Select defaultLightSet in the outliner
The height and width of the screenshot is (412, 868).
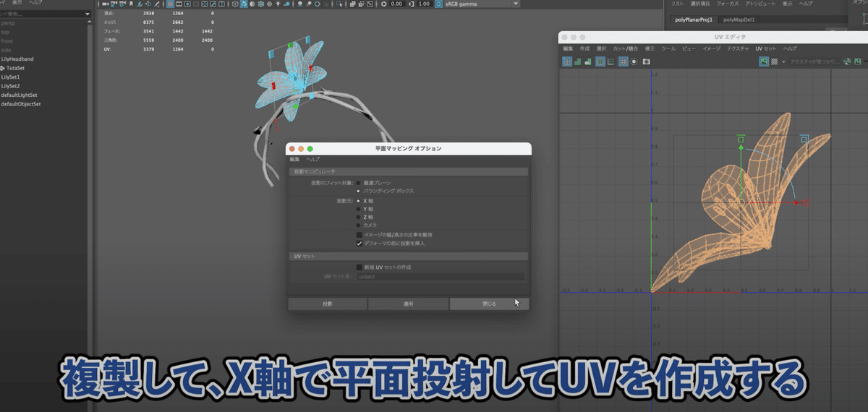pyautogui.click(x=19, y=95)
